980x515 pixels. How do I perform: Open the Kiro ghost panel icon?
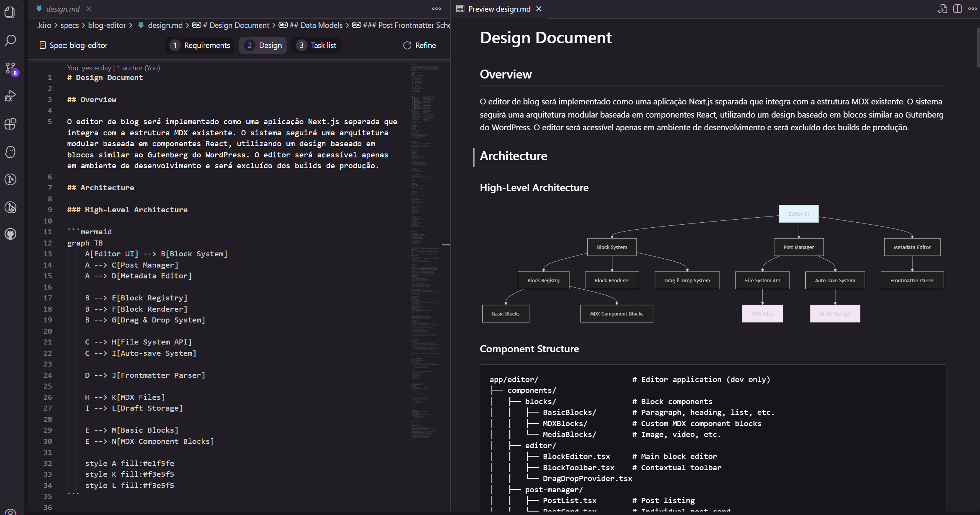coord(10,152)
